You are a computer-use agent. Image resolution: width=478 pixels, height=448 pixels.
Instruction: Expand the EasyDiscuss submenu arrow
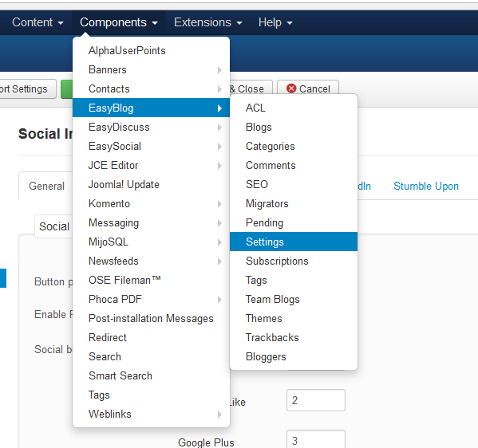point(219,128)
